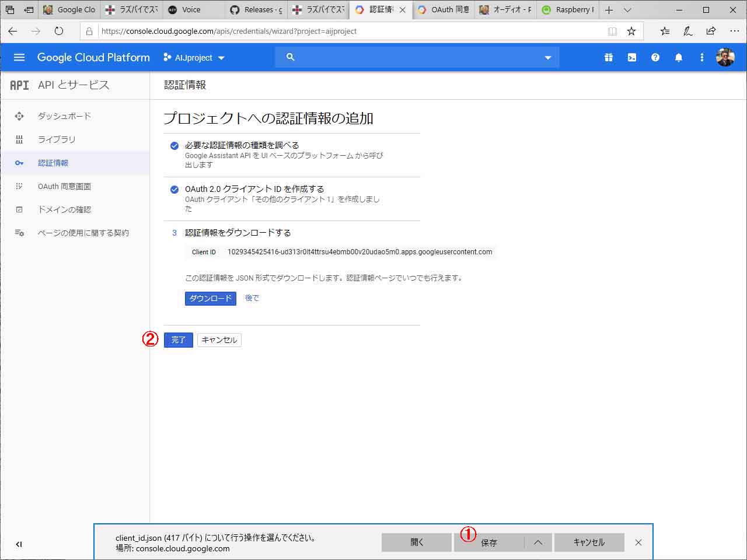Add page to favorites star icon
The height and width of the screenshot is (560, 747).
(x=631, y=31)
